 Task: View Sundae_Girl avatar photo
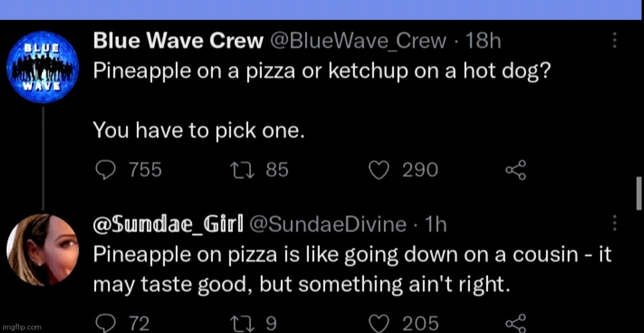(42, 250)
